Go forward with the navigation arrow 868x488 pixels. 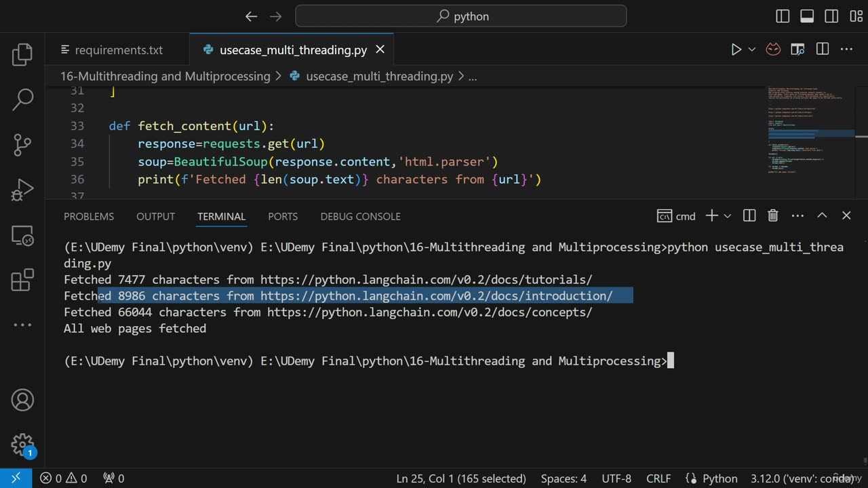(275, 16)
